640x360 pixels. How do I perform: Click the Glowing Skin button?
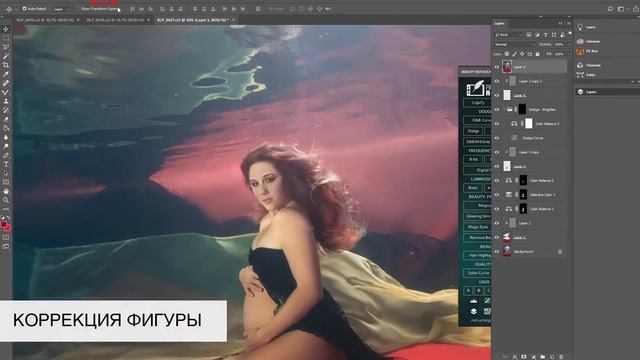(x=478, y=216)
